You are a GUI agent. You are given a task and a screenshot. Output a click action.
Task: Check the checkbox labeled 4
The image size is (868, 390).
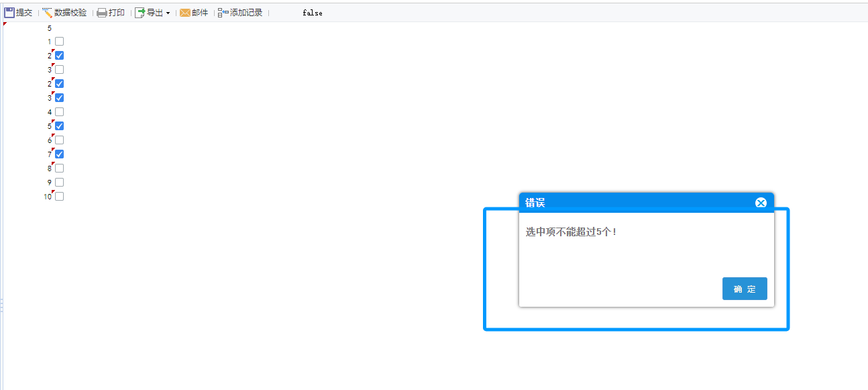(59, 112)
